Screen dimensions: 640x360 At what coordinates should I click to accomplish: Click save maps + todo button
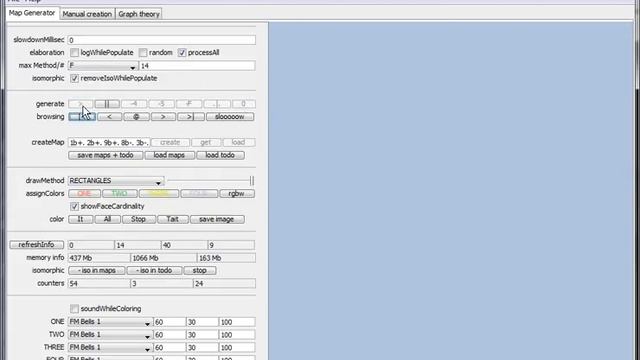click(106, 156)
